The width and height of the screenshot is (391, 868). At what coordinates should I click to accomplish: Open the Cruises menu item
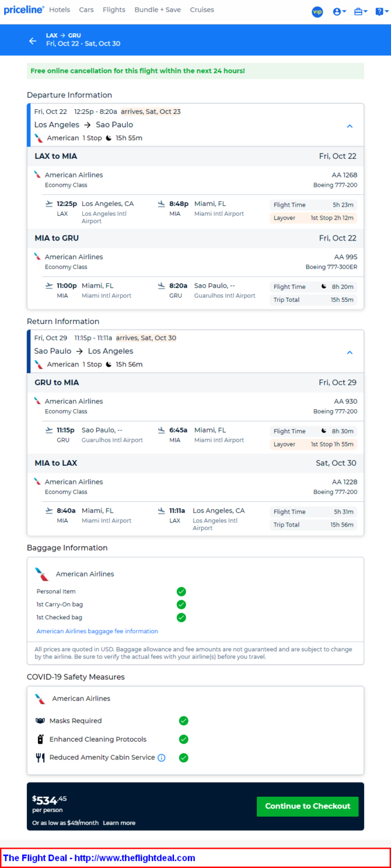(x=202, y=10)
